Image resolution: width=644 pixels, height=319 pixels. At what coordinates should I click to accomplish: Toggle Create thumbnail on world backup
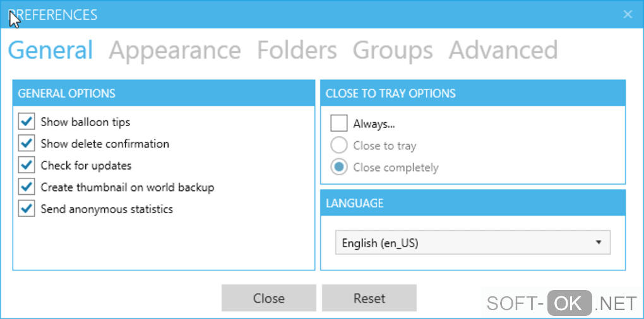pos(27,187)
